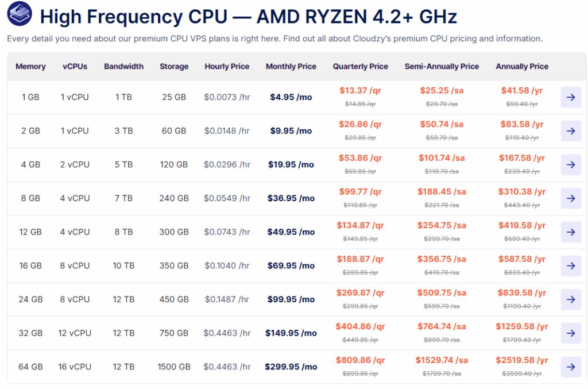The height and width of the screenshot is (389, 588).
Task: Select the 32 GB plan arrow icon
Action: pos(571,333)
